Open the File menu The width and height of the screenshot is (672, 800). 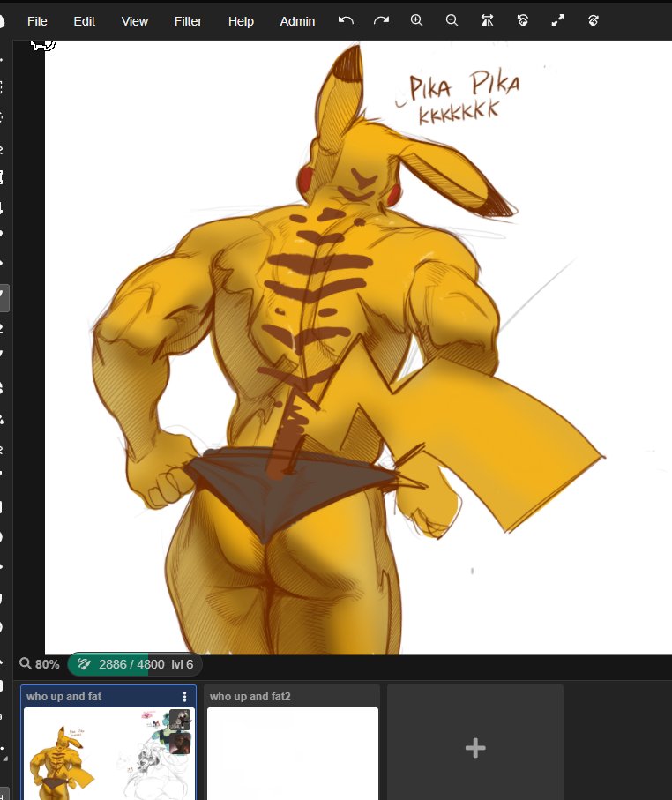coord(37,21)
